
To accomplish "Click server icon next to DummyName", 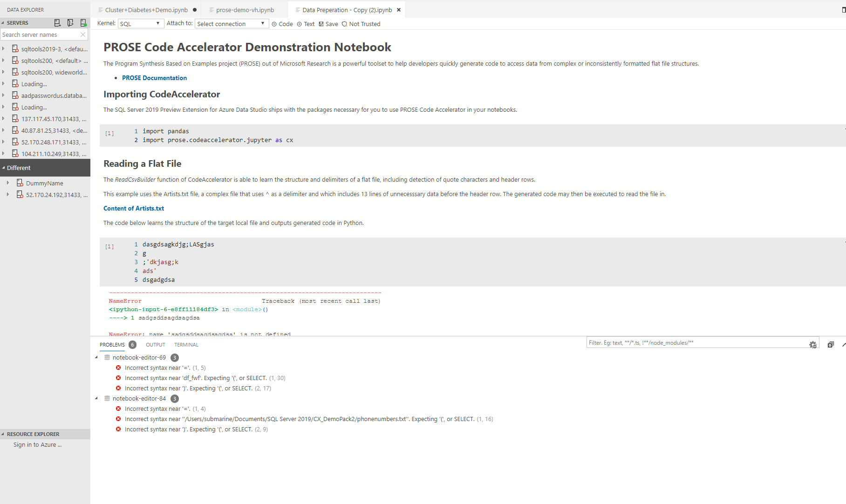I will (20, 183).
